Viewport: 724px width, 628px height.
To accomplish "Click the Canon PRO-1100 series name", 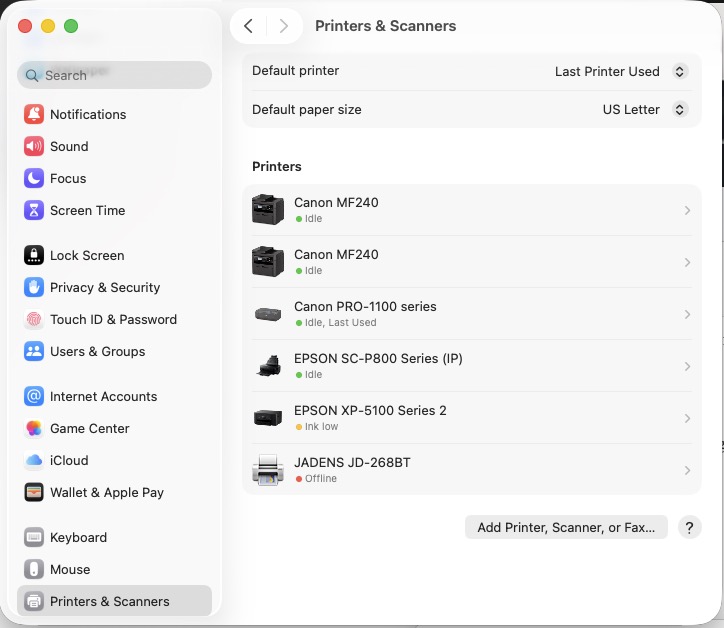I will pos(365,307).
